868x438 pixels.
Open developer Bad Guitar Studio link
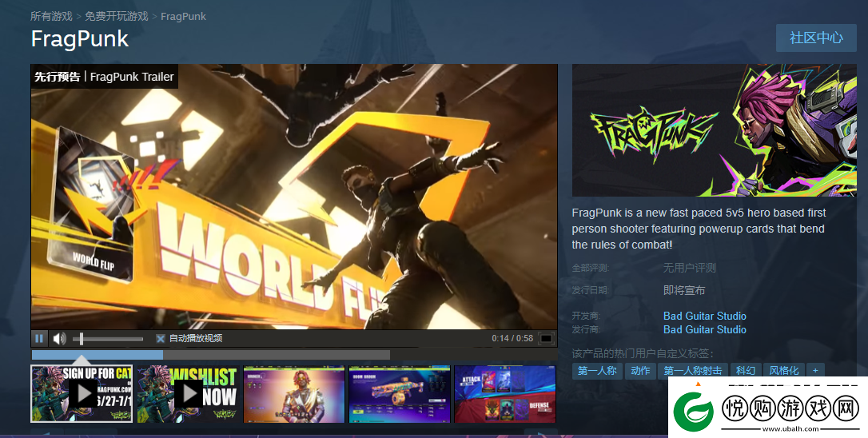(705, 316)
